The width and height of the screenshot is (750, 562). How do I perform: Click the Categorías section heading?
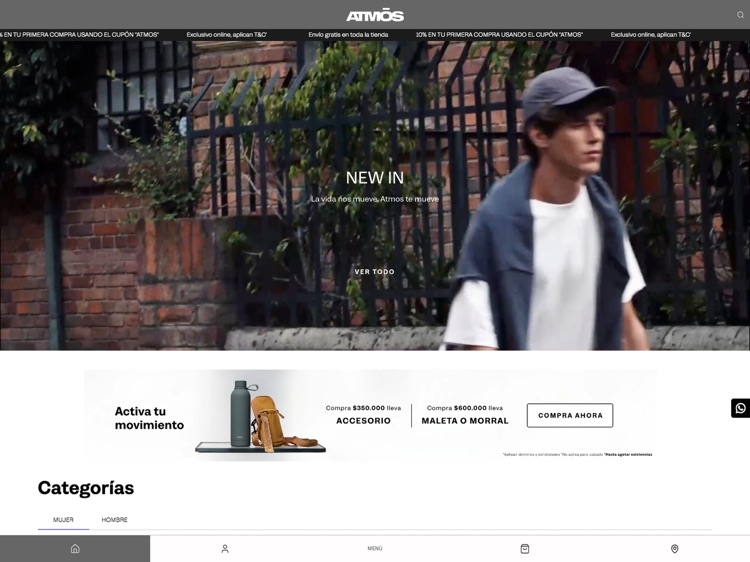86,488
